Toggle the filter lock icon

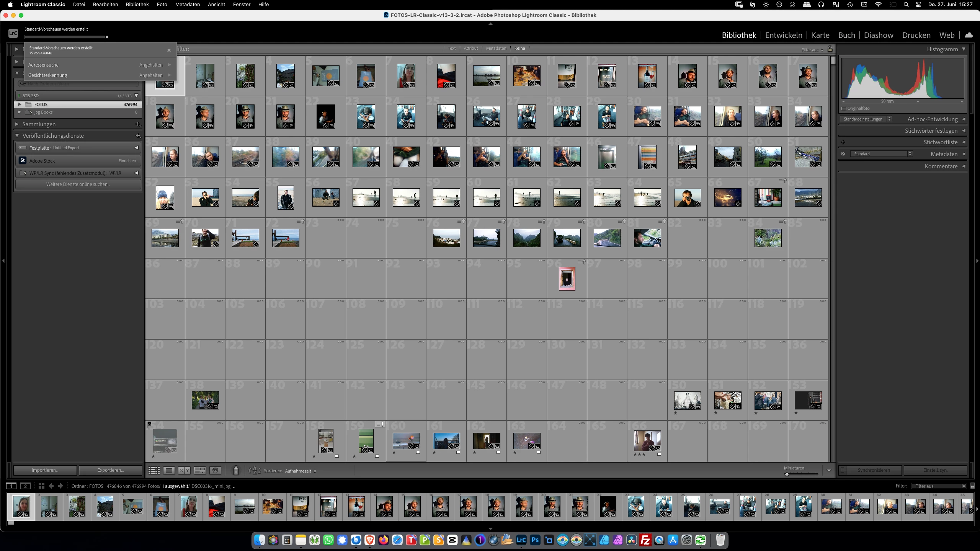click(x=830, y=49)
